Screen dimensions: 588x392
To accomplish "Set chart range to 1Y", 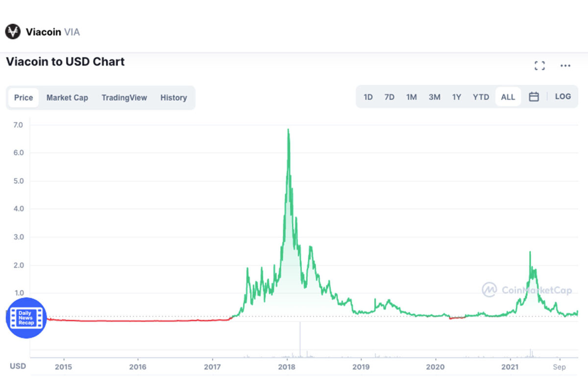I will click(x=457, y=97).
